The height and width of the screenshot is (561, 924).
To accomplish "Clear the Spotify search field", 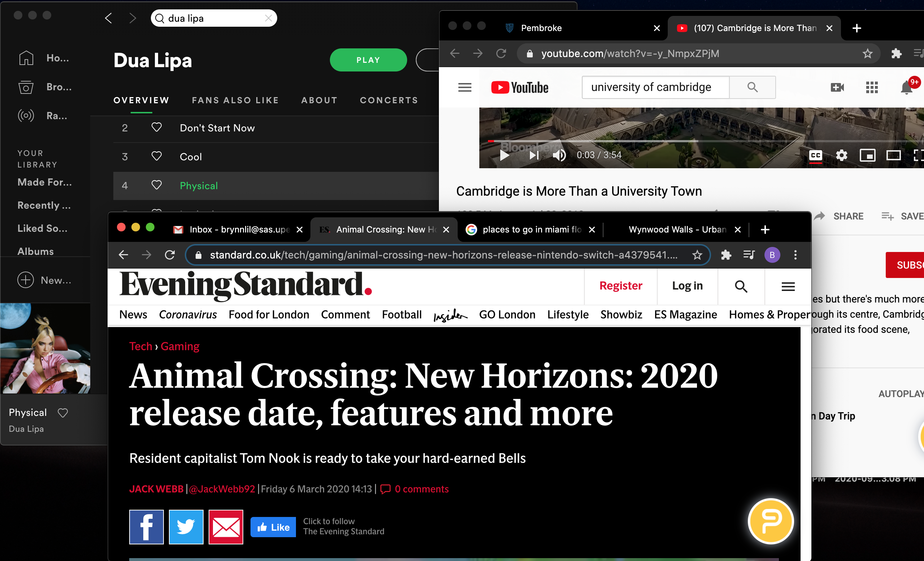I will coord(269,18).
